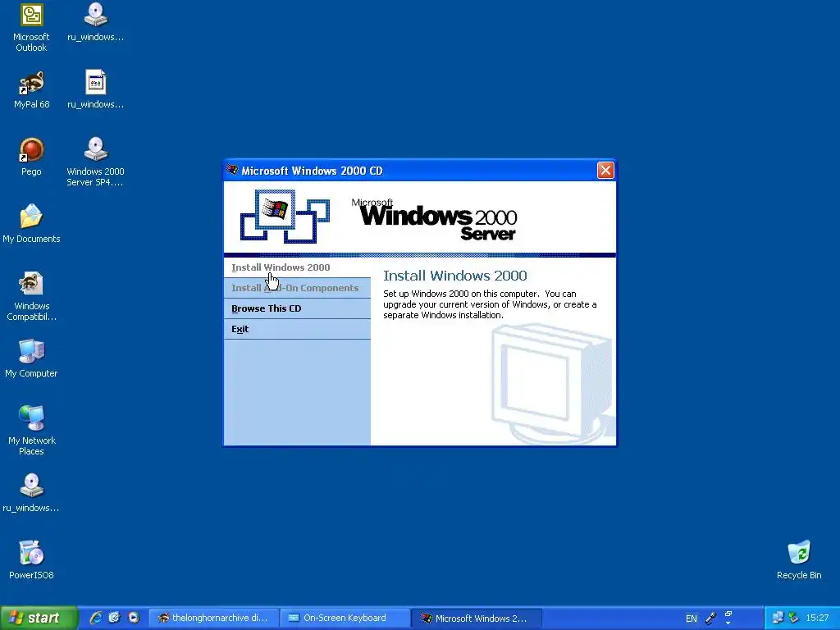Open the MyPal 68 browser shortcut

pos(31,89)
